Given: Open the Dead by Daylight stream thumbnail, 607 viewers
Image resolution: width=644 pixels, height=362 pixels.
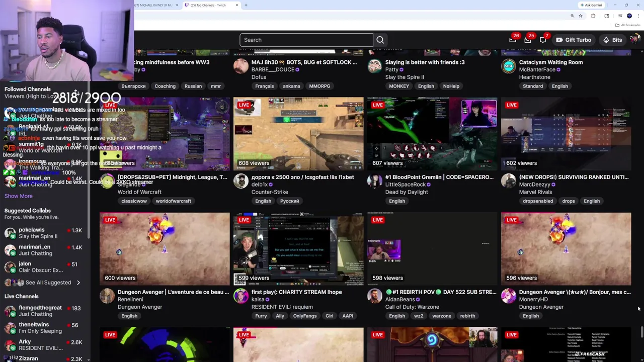Looking at the screenshot, I should tap(432, 134).
